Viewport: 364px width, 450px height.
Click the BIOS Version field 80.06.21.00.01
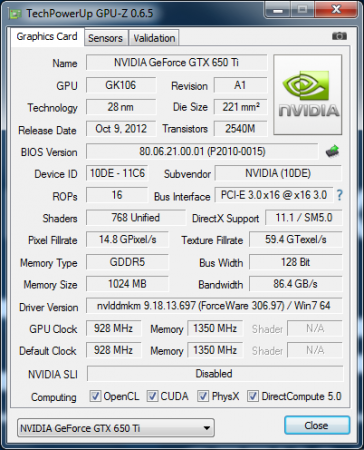click(202, 151)
